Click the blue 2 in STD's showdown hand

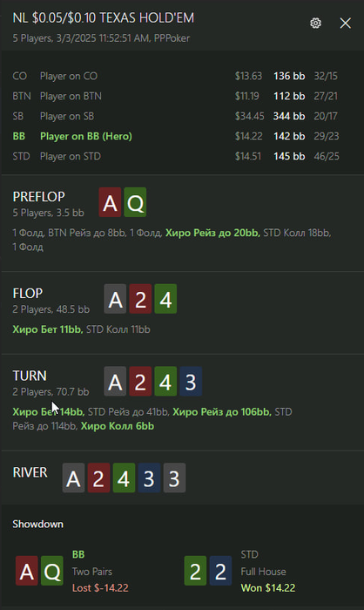point(220,571)
